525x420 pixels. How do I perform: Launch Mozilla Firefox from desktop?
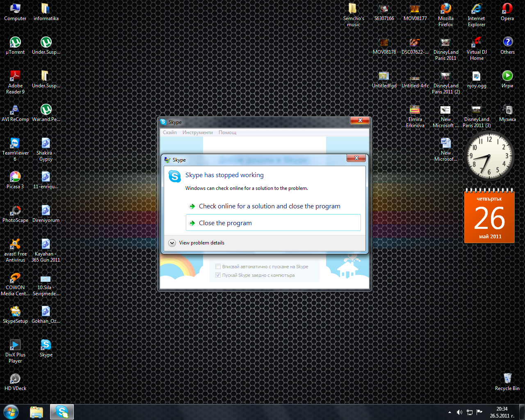click(446, 15)
